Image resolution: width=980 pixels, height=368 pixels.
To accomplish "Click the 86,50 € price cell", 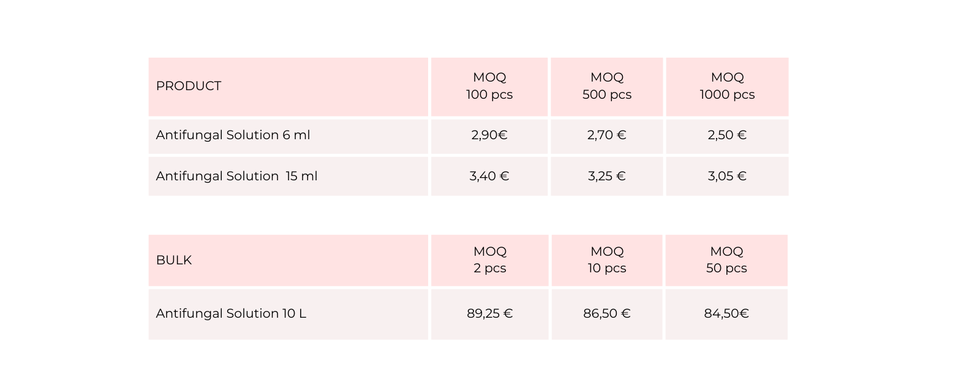I will (607, 313).
